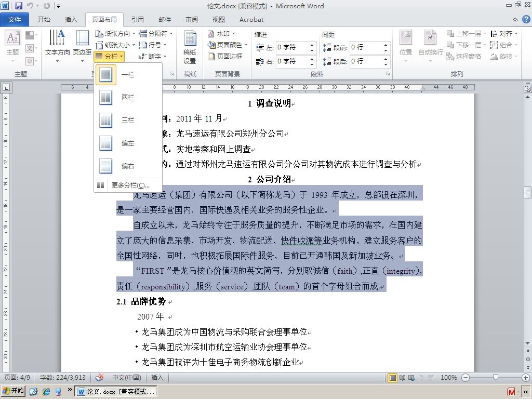Choose the two-column (两栏) layout

point(128,98)
